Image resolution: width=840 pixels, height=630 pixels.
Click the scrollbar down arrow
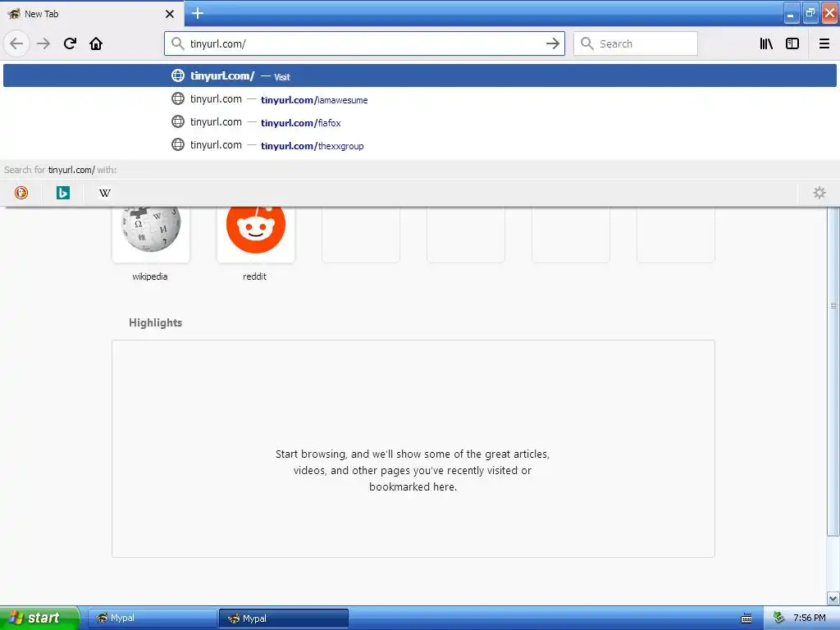tap(833, 598)
